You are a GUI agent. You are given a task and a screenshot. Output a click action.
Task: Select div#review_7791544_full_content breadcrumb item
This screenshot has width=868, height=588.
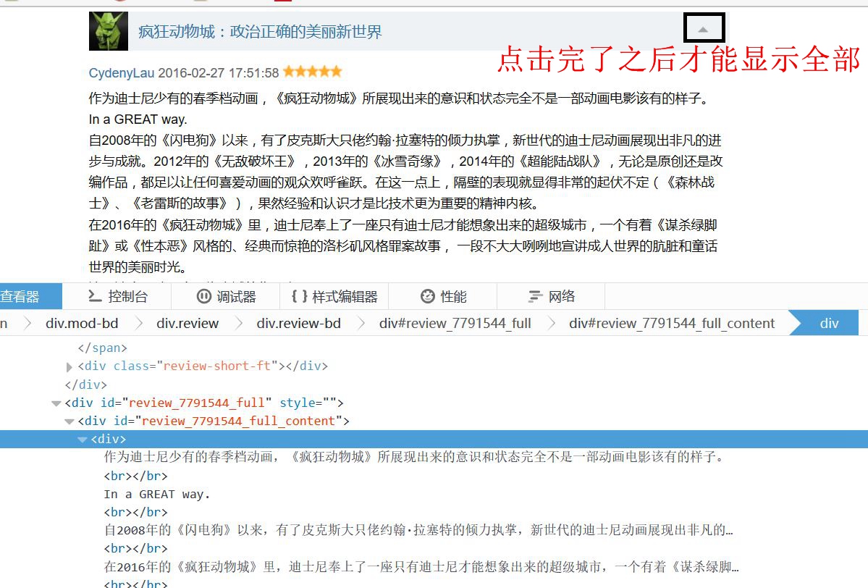(x=672, y=324)
